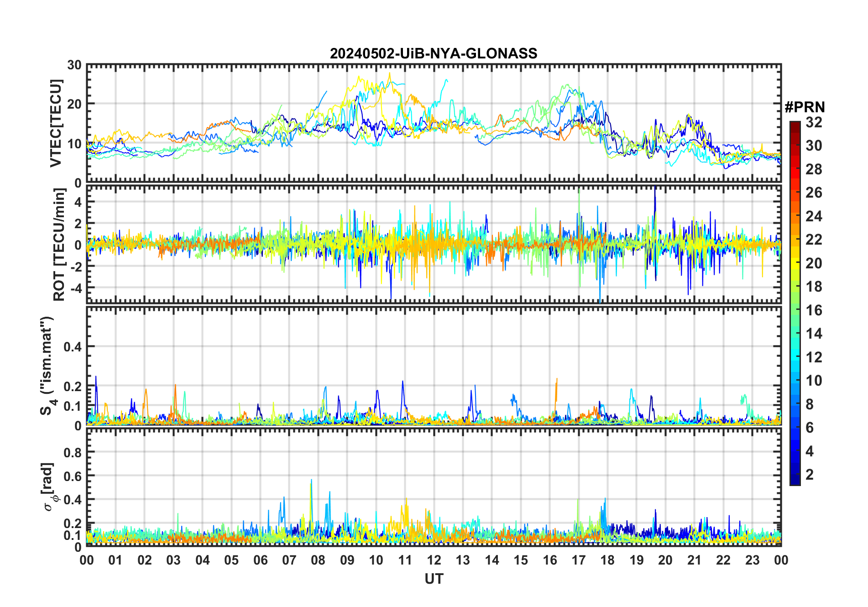Click the PRN colorbar gradient strip

795,303
